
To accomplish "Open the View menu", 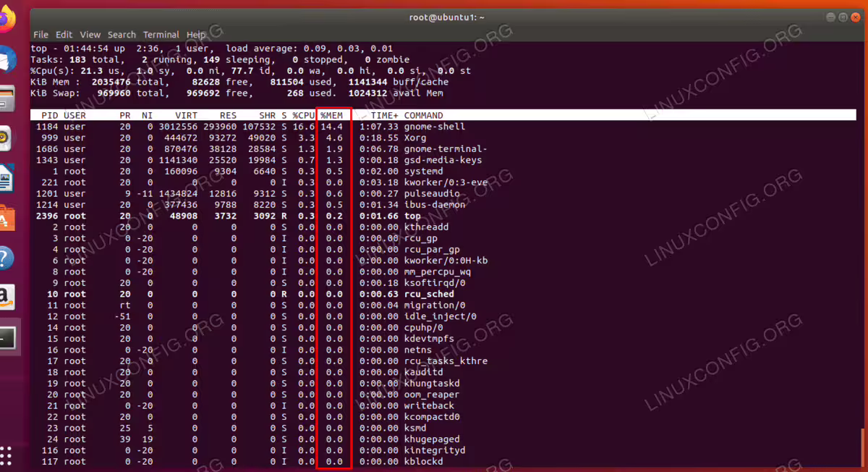I will [90, 35].
